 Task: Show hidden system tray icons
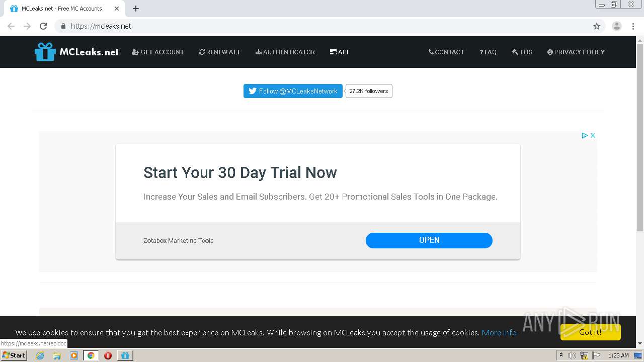click(x=561, y=355)
